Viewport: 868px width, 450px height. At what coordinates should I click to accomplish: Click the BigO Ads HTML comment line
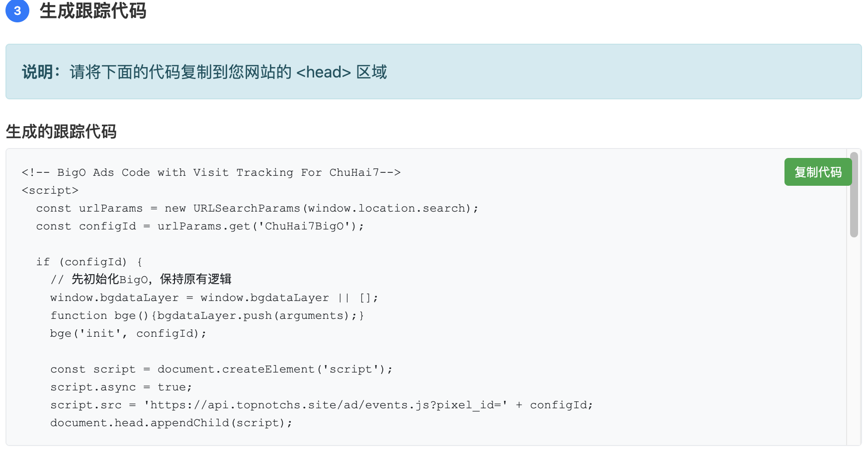[x=211, y=172]
